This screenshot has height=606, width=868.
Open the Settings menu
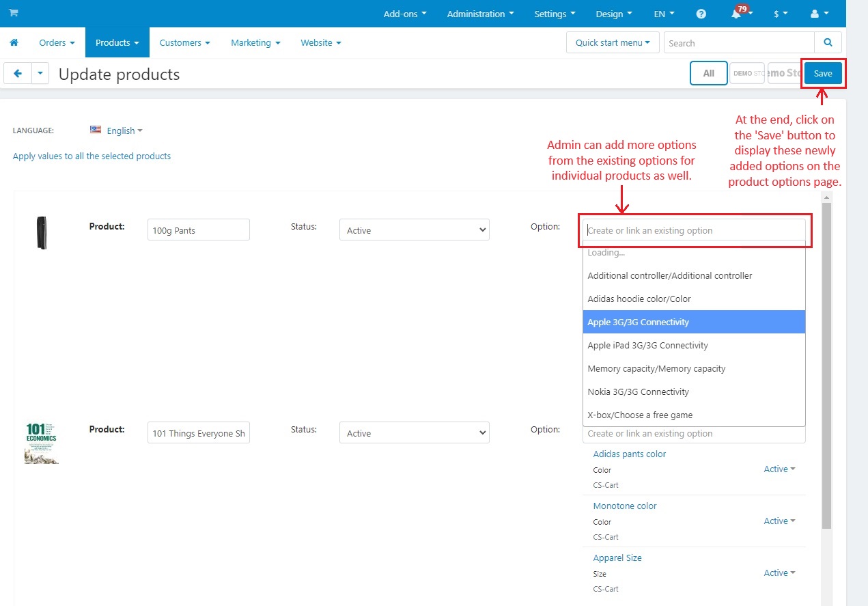(x=555, y=14)
